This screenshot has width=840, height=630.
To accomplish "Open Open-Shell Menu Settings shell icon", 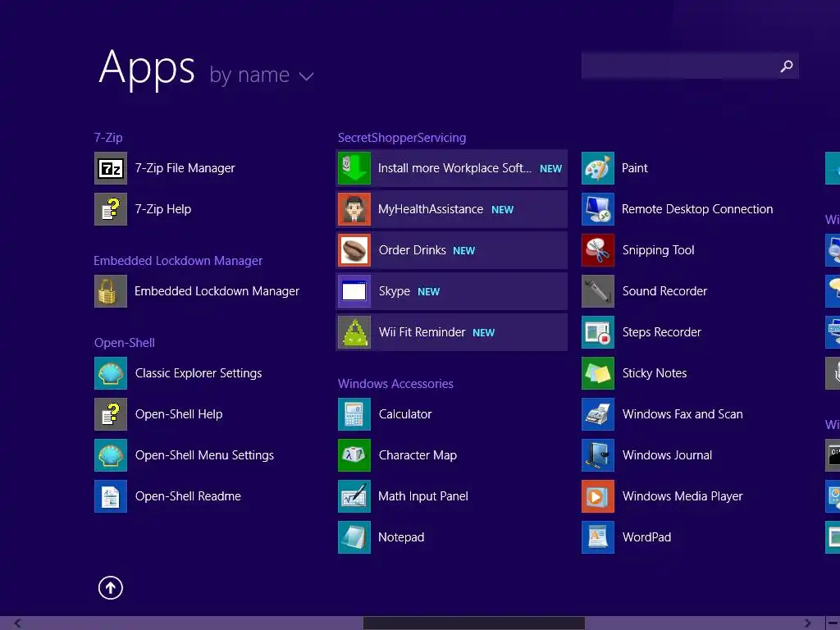I will 111,455.
